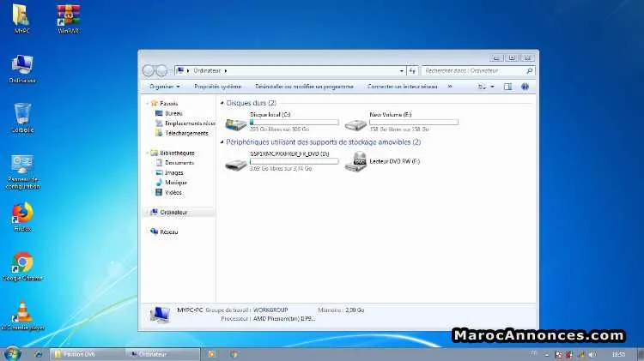
Task: Show the preview pane icon
Action: pos(507,87)
